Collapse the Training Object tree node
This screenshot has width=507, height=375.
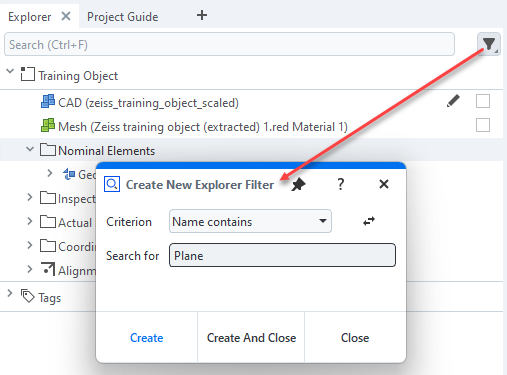pyautogui.click(x=10, y=71)
